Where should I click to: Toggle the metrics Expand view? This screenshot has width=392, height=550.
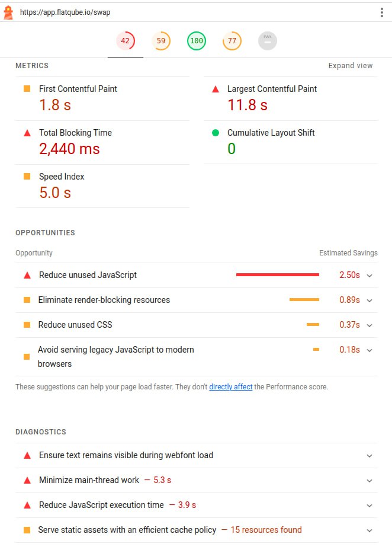coord(351,66)
